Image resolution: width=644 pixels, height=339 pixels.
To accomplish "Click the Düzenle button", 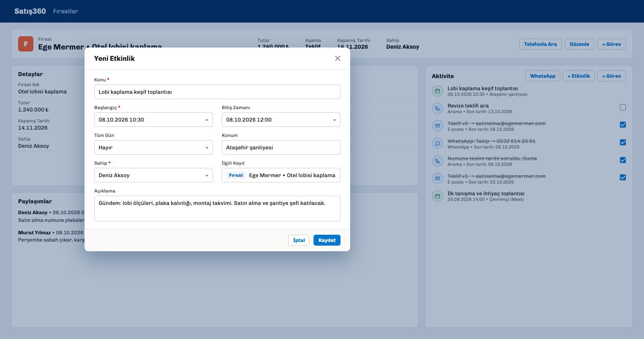I will (x=579, y=44).
